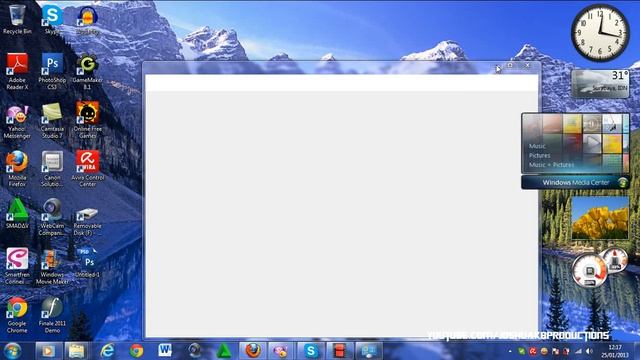640x360 pixels.
Task: Click the green SMADAV taskbar icon
Action: click(223, 351)
